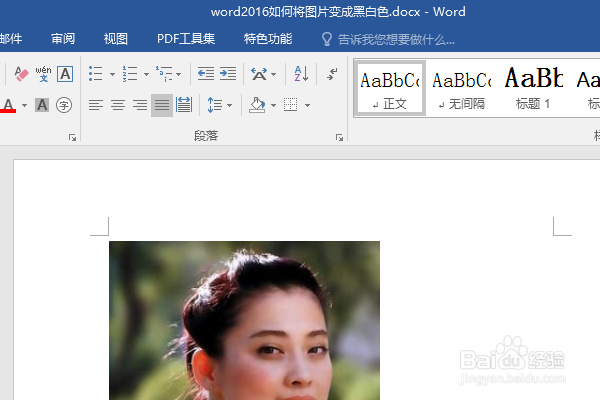Apply the 无间隔 style
This screenshot has width=600, height=400.
[x=462, y=88]
